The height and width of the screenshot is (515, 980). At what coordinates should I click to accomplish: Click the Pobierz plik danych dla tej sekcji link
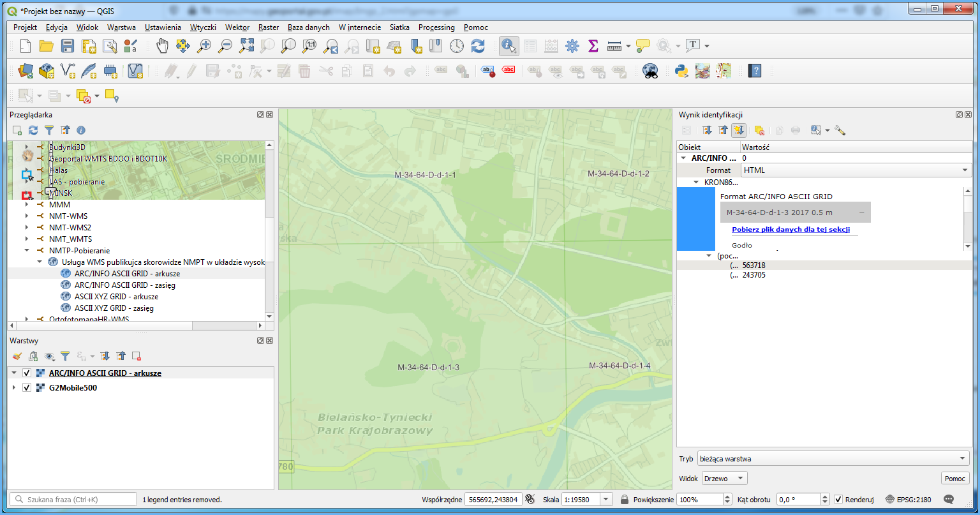click(791, 229)
